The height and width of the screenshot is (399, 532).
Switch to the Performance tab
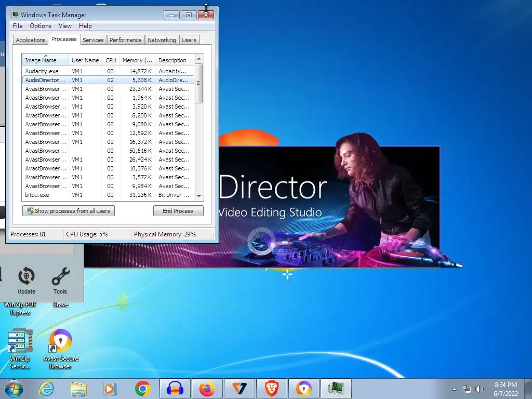[x=126, y=40]
